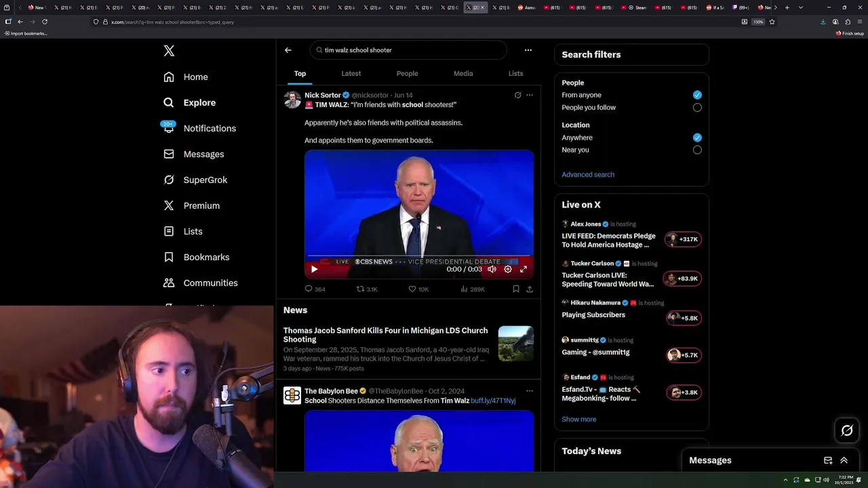Enter video fullscreen

pos(524,269)
